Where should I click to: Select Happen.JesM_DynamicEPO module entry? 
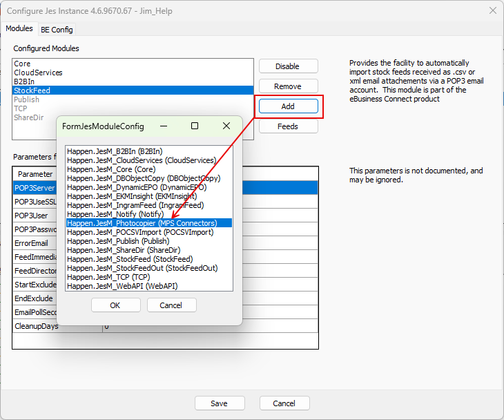(135, 187)
